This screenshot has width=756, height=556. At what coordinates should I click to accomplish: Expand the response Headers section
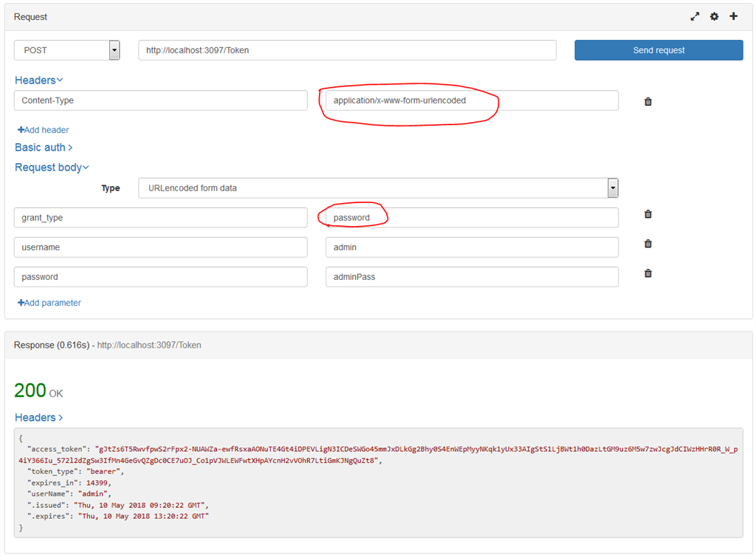coord(38,418)
